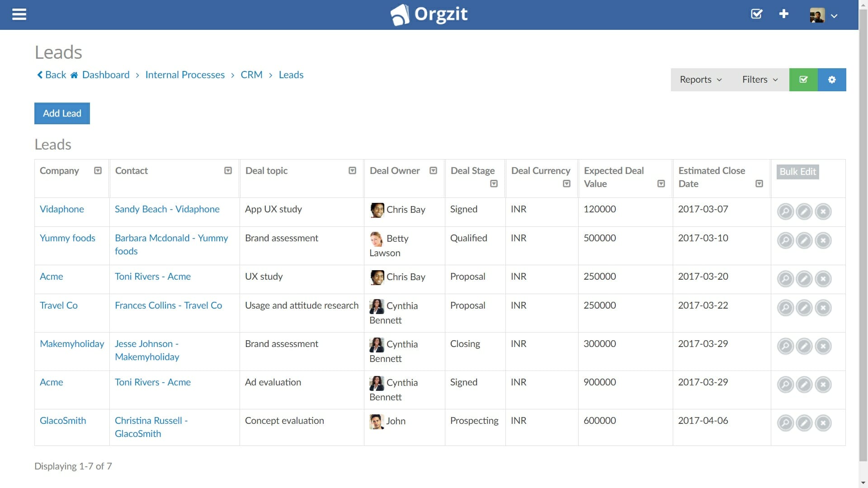This screenshot has width=868, height=488.
Task: Delete the Makemyholiday lead using the x icon
Action: point(823,346)
